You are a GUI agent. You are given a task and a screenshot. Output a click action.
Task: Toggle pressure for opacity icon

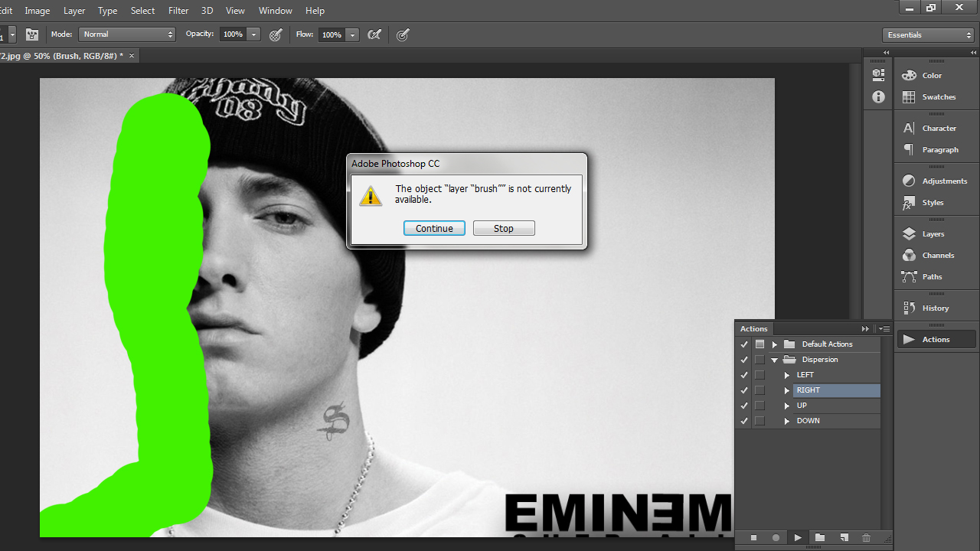pyautogui.click(x=276, y=34)
